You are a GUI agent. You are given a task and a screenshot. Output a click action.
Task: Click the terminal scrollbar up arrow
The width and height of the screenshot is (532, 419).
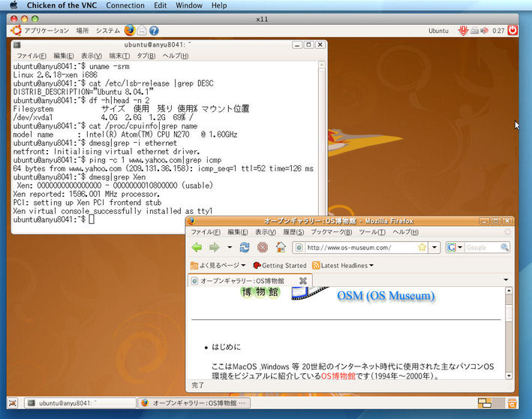coord(322,65)
